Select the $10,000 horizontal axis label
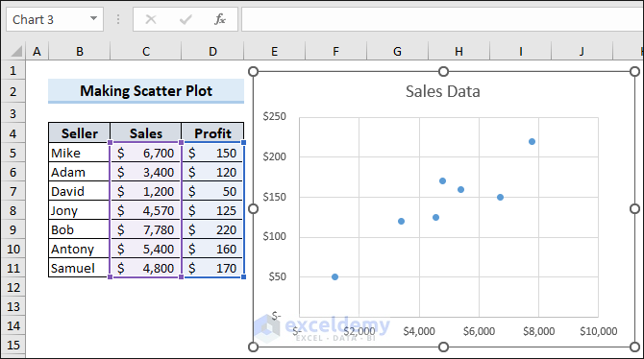Image resolution: width=644 pixels, height=359 pixels. click(599, 331)
